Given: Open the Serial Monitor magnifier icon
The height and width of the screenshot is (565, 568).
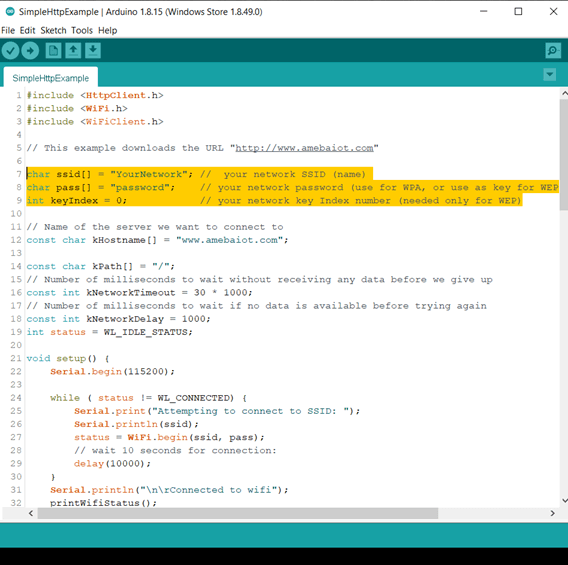Looking at the screenshot, I should 553,50.
